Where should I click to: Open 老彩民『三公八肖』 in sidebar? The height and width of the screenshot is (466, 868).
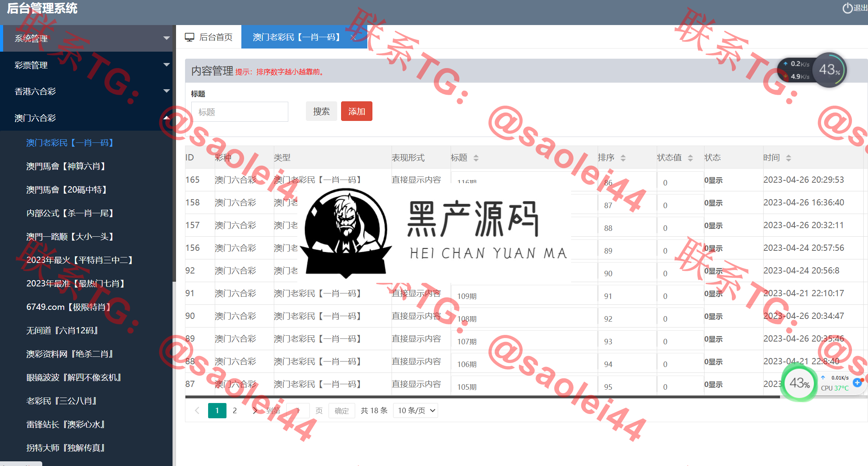coord(63,401)
